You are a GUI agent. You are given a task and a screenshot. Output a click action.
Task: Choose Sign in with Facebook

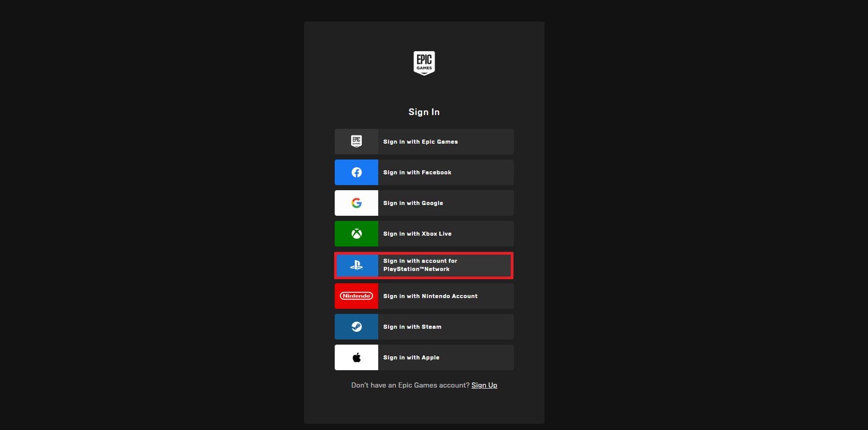pyautogui.click(x=424, y=172)
